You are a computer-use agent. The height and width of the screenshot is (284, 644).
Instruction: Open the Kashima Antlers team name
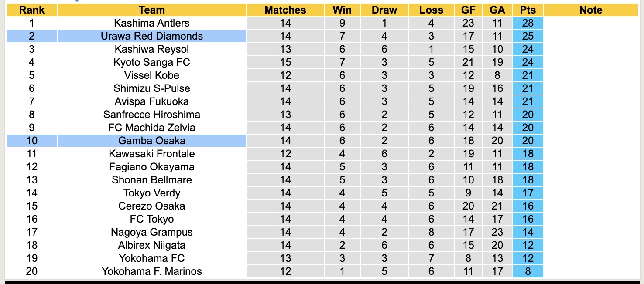[x=151, y=23]
